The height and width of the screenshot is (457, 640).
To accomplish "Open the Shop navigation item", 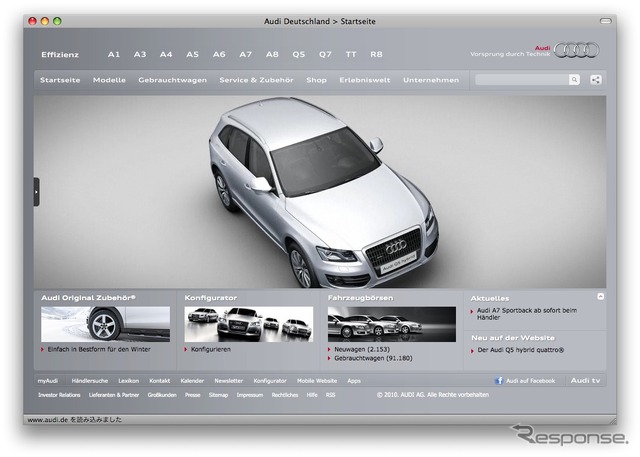I will click(316, 80).
